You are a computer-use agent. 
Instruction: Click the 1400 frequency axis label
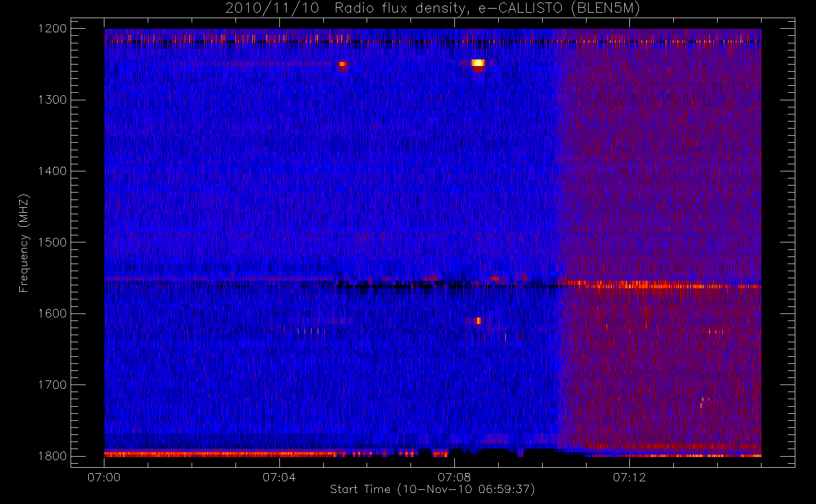coord(52,171)
